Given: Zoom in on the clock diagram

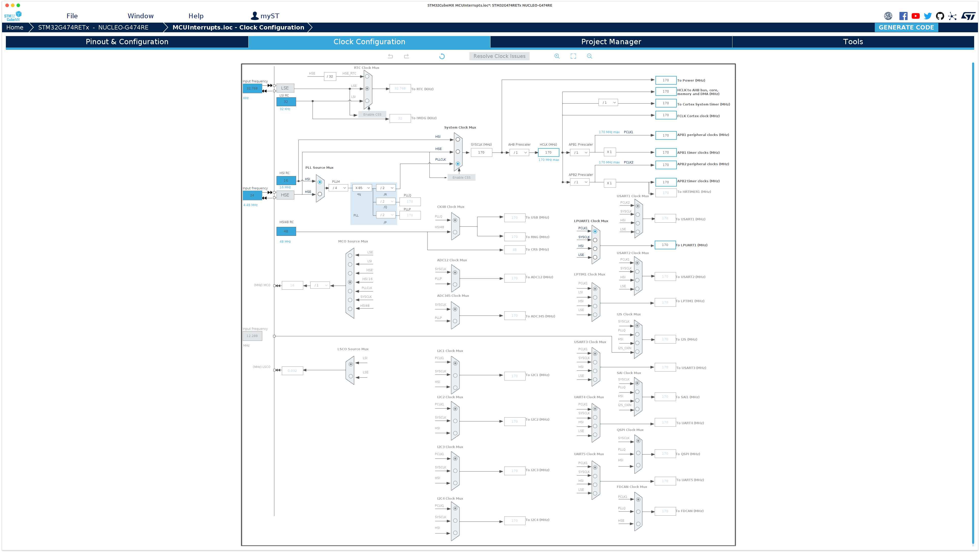Looking at the screenshot, I should tap(557, 56).
